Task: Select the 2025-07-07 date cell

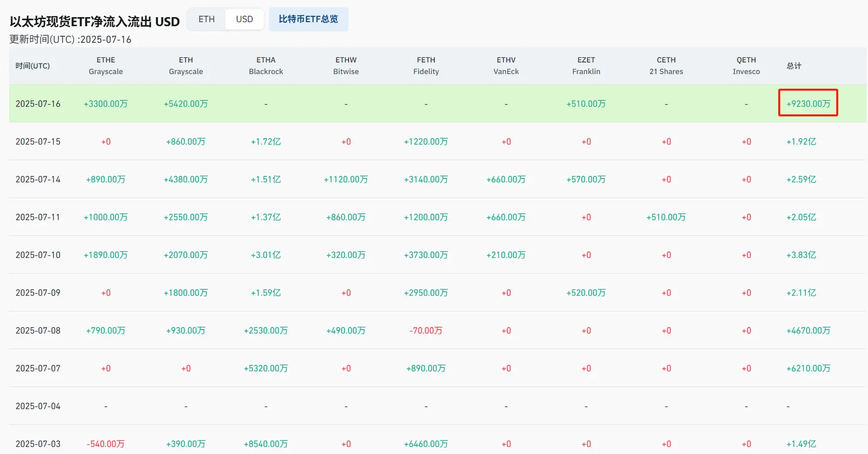Action: 38,368
